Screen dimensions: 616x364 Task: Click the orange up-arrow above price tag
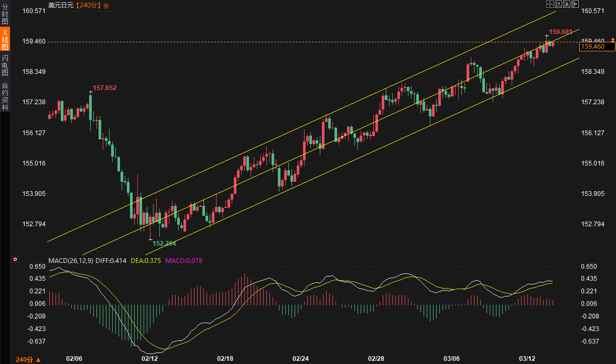tap(612, 40)
